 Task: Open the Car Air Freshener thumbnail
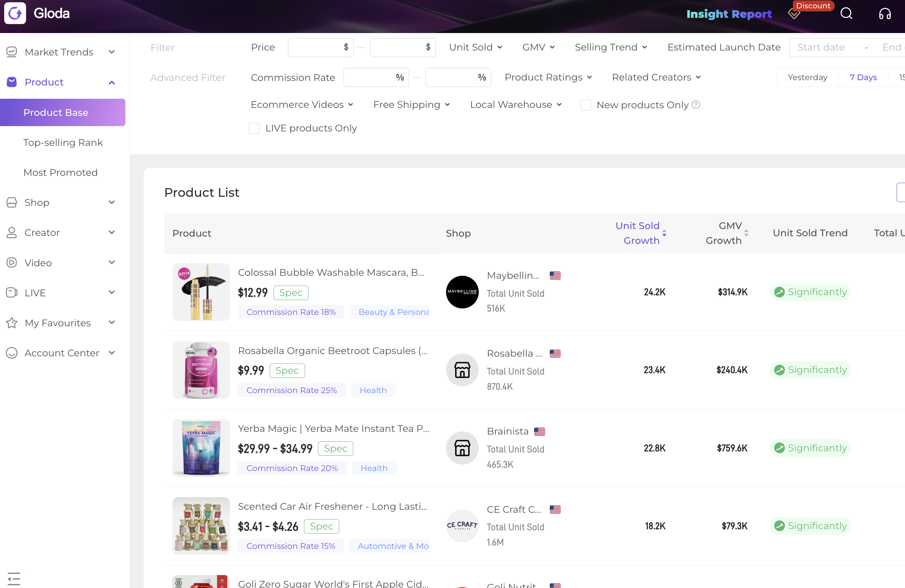(x=201, y=526)
